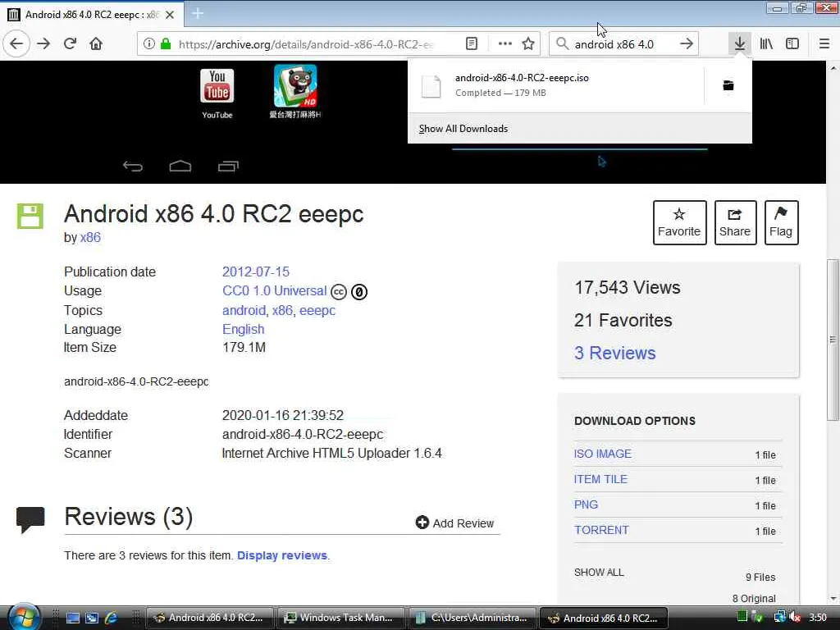Open the Library toolbar button
Screen dimensions: 840x630
point(766,44)
